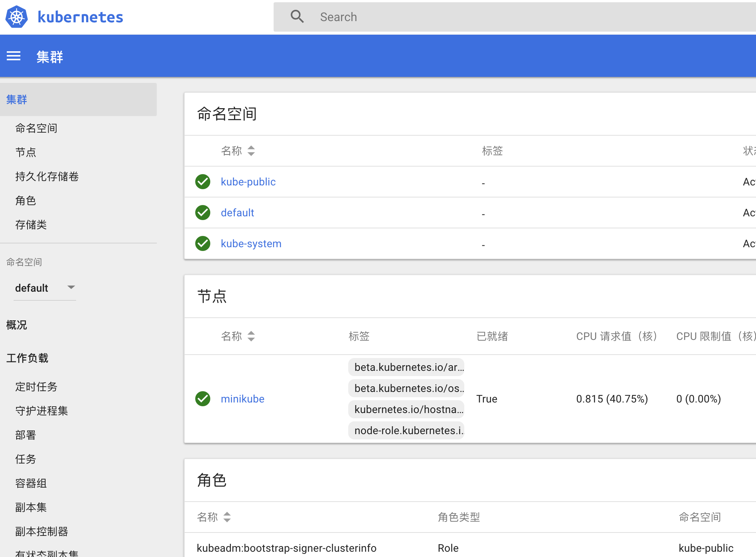Click the 标签 column header in namespaces table
Viewport: 756px width, 557px height.
pyautogui.click(x=493, y=151)
